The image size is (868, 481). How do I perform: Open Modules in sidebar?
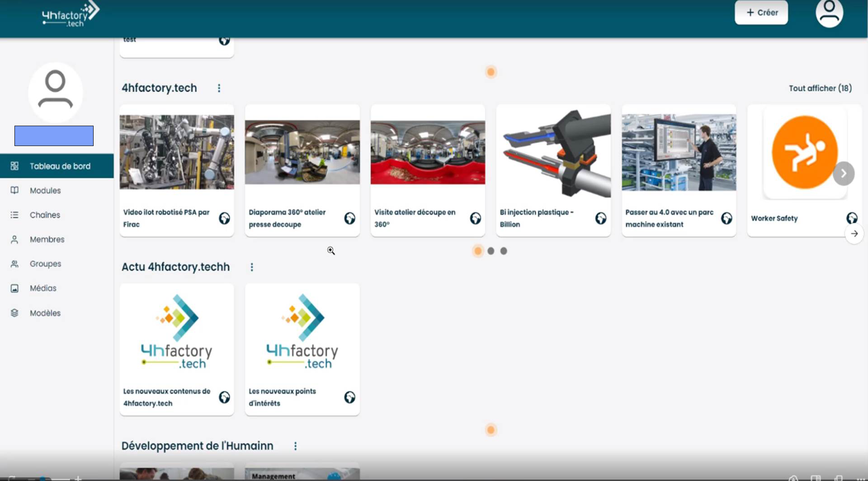tap(45, 190)
